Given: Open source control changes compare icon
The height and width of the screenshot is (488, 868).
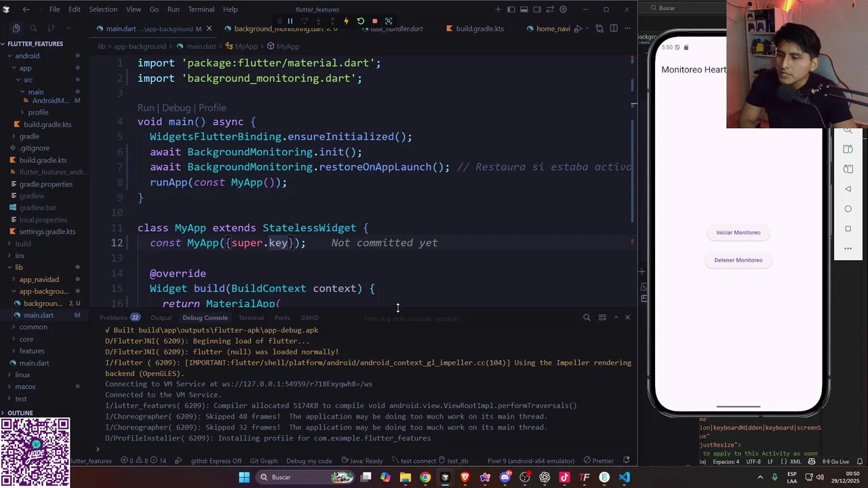Looking at the screenshot, I should click(599, 28).
